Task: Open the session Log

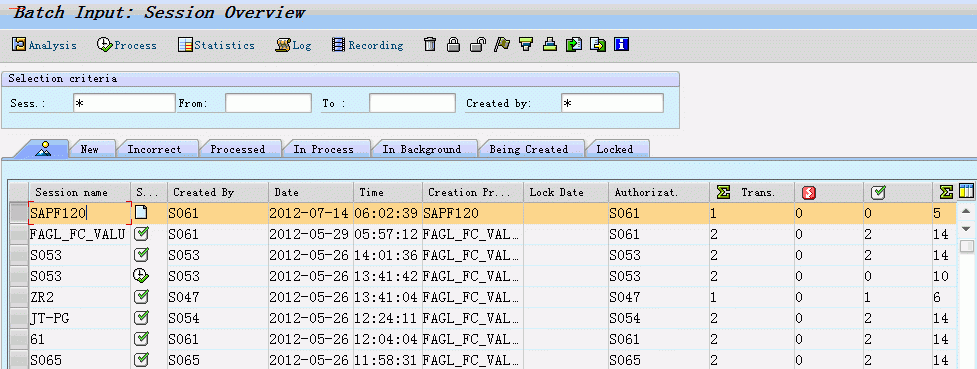Action: [x=293, y=45]
